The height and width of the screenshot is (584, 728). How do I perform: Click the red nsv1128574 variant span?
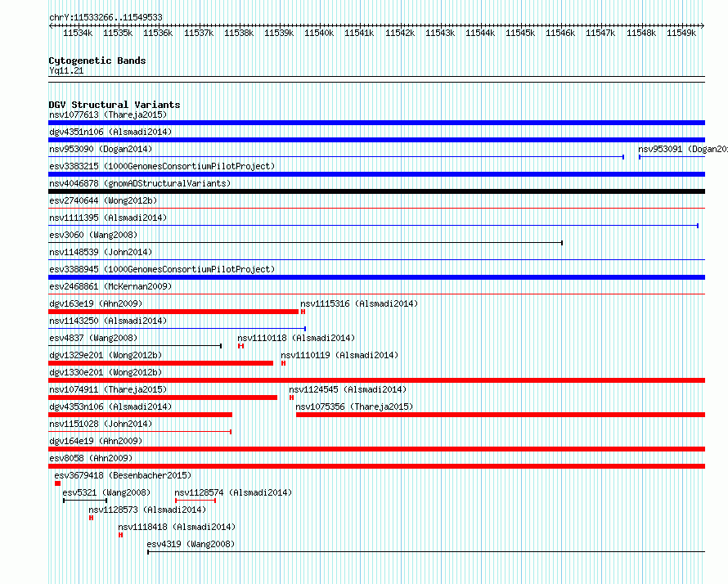pos(195,501)
